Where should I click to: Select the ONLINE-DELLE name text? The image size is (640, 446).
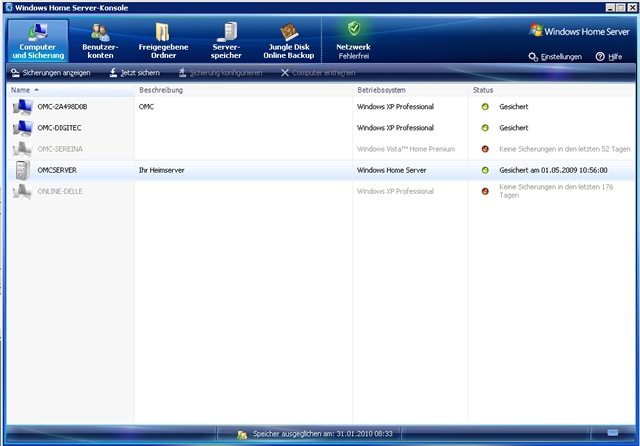[x=60, y=191]
